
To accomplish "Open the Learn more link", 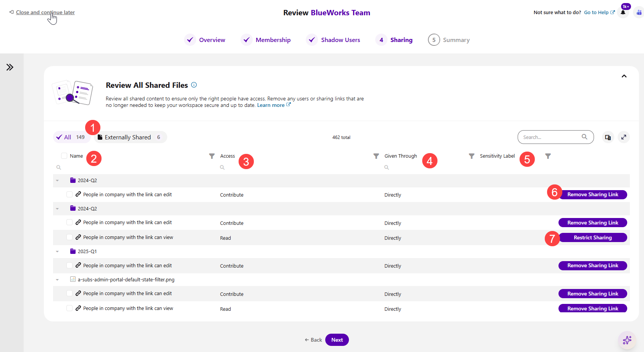I will pyautogui.click(x=274, y=105).
